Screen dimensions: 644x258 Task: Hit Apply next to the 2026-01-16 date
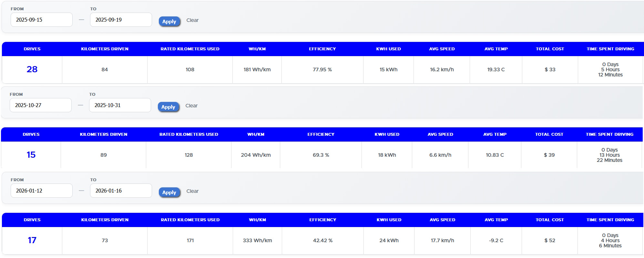coord(169,192)
